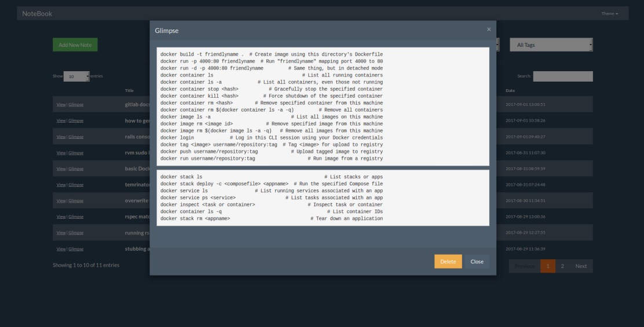Click the 'docker build -t friendlyname' line
This screenshot has width=644, height=327.
pyautogui.click(x=272, y=54)
